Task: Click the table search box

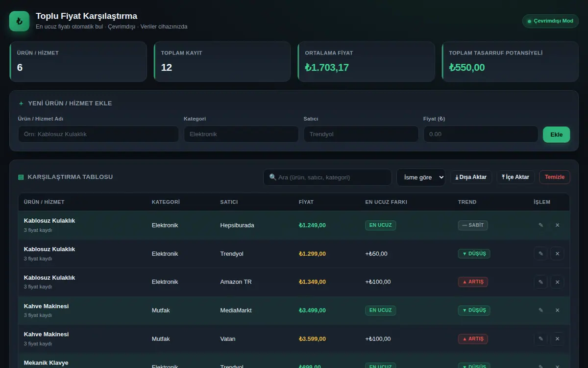Action: (x=327, y=177)
